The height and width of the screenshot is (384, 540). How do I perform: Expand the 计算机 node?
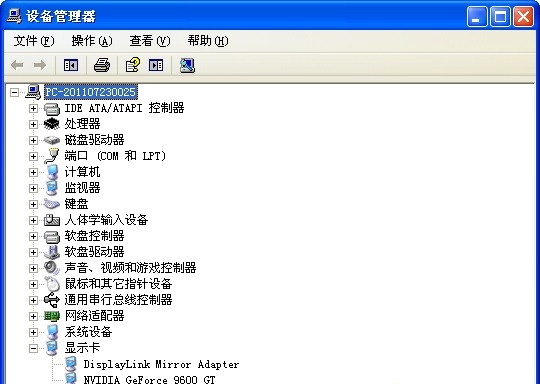[x=33, y=172]
